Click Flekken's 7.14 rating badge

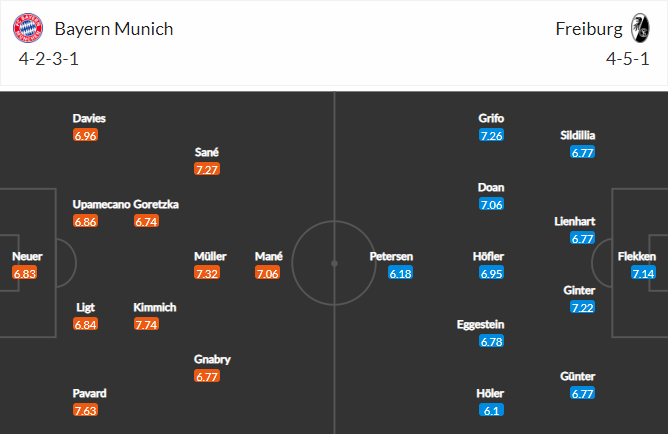pyautogui.click(x=643, y=273)
